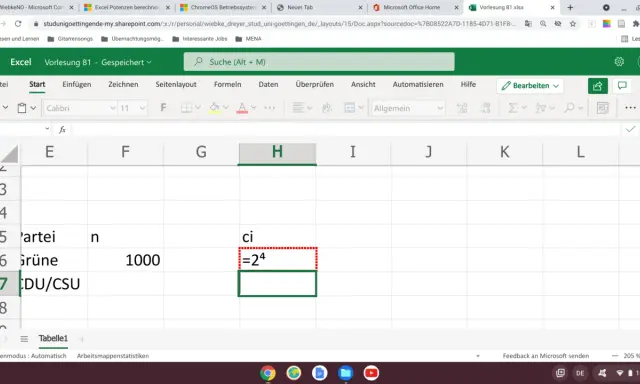Click the browser reload icon
The width and height of the screenshot is (640, 384).
[x=18, y=24]
